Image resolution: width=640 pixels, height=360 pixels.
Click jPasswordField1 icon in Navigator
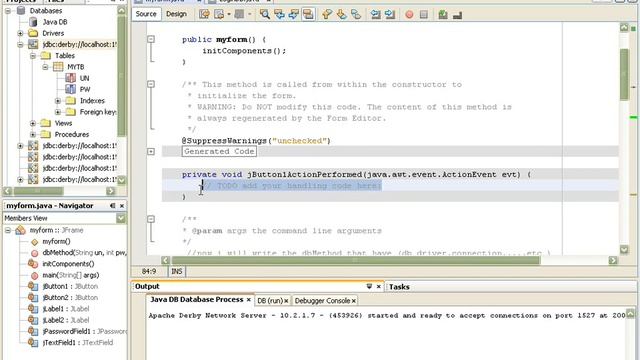point(33,331)
